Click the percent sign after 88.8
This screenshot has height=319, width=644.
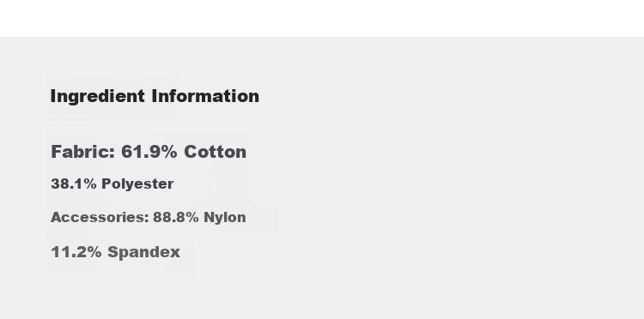[x=192, y=217]
